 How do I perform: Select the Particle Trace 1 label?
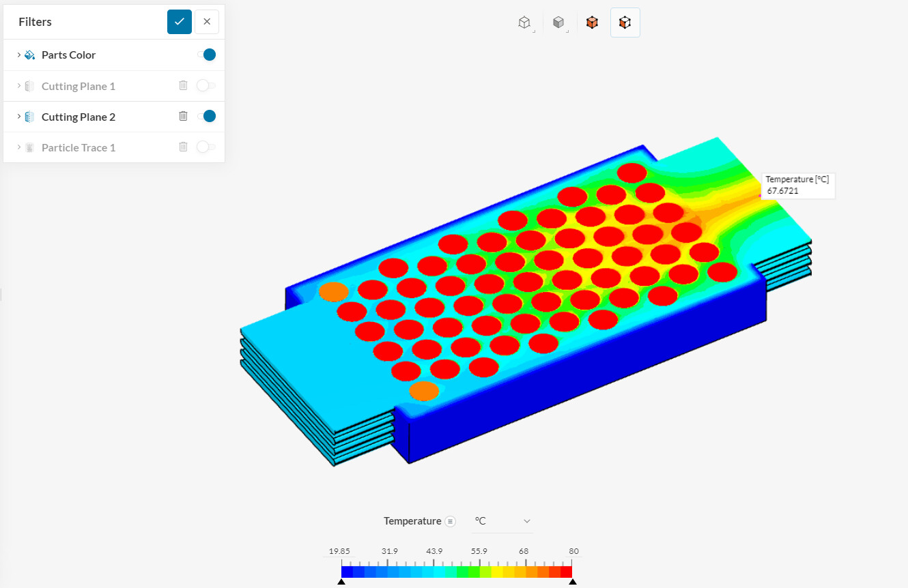click(x=79, y=147)
